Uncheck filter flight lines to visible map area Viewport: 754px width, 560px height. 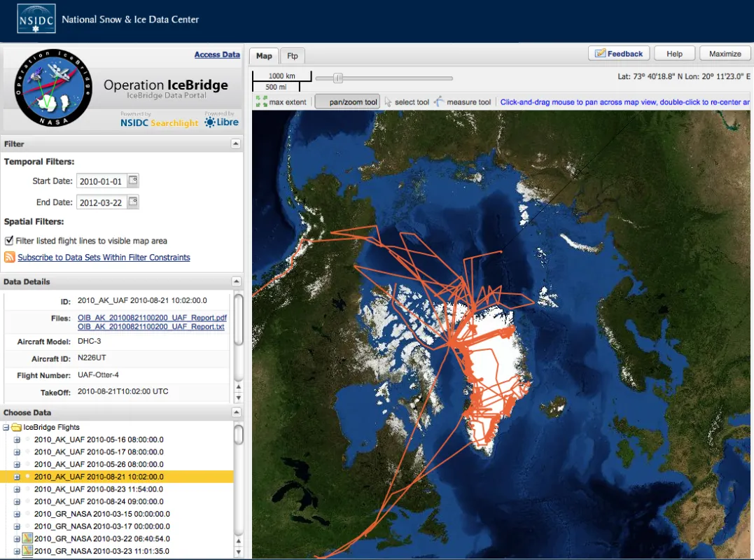pyautogui.click(x=9, y=240)
